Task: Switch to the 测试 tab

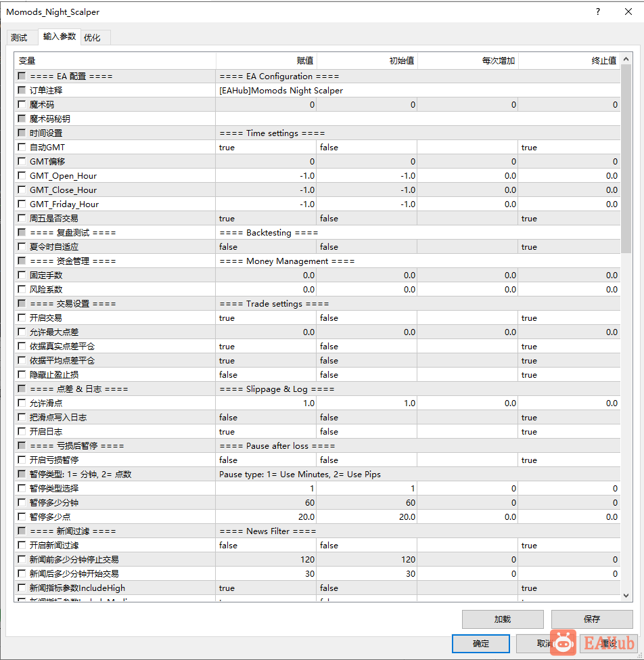Action: point(19,37)
